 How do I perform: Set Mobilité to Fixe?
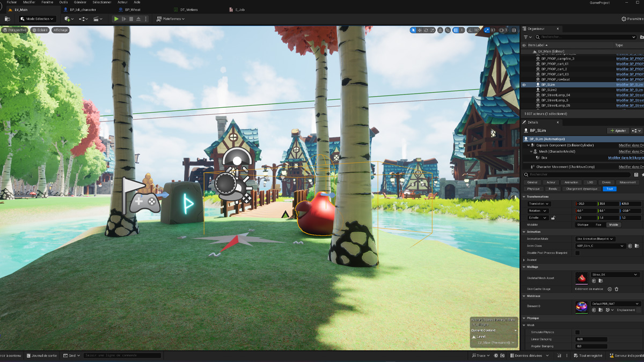[598, 225]
